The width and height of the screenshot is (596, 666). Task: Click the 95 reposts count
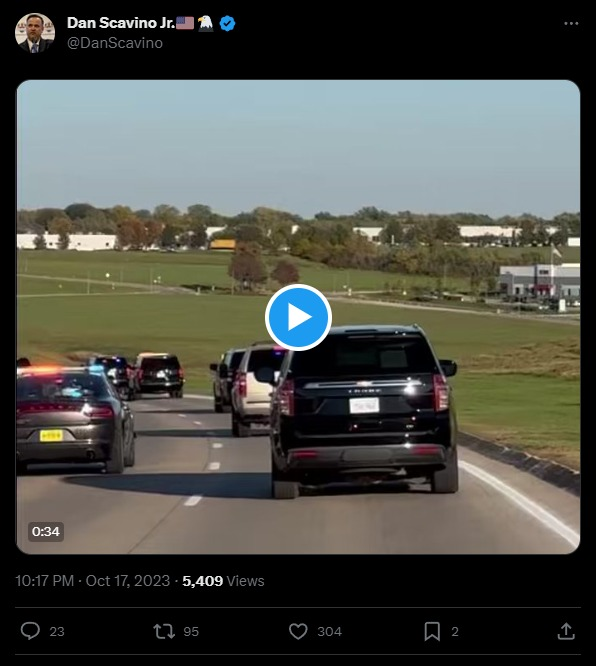pos(191,632)
